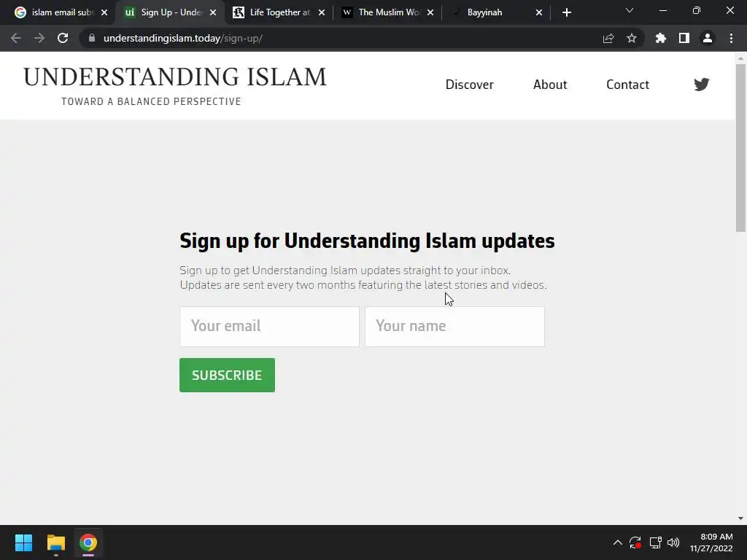Click the UNDERSTANDING ISLAM site logo
The image size is (747, 560).
click(175, 77)
